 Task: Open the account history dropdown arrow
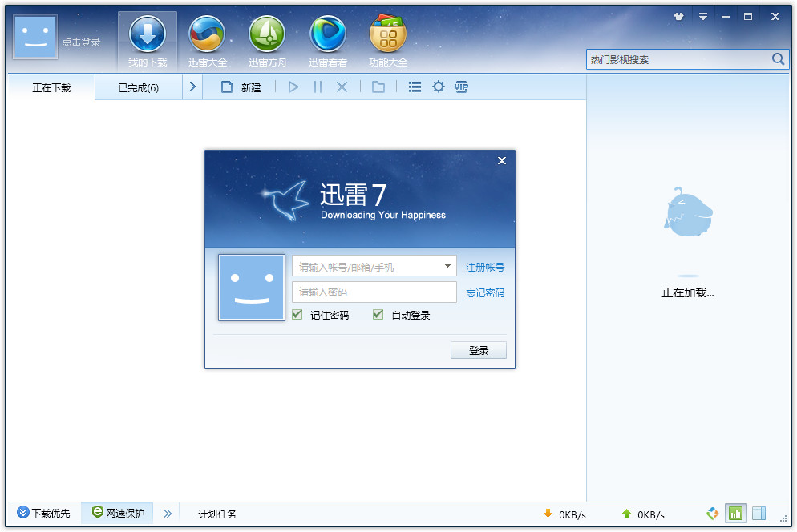(447, 266)
